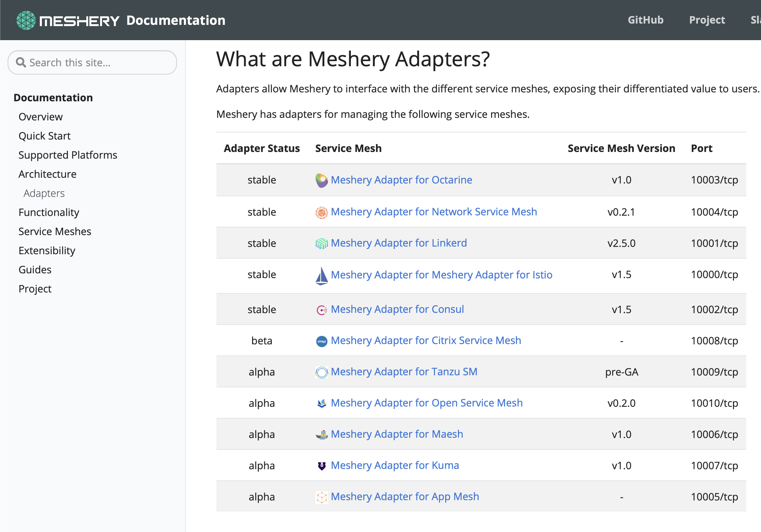761x532 pixels.
Task: Open the Project sidebar item
Action: [x=35, y=289]
